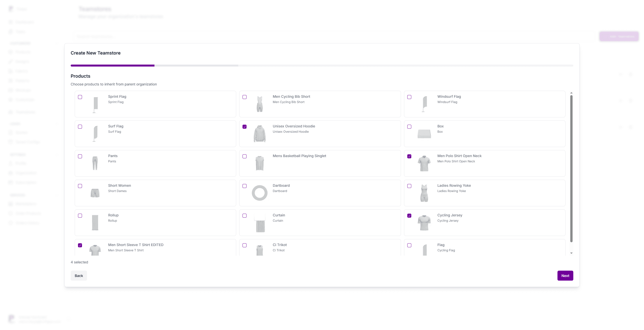
Task: Enable the Box product checkbox
Action: pos(410,127)
